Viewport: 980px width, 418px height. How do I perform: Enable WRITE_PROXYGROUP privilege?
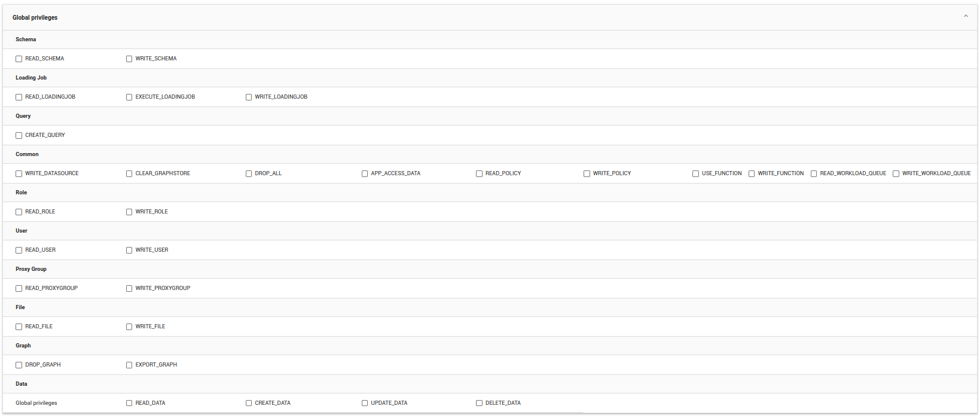coord(129,289)
